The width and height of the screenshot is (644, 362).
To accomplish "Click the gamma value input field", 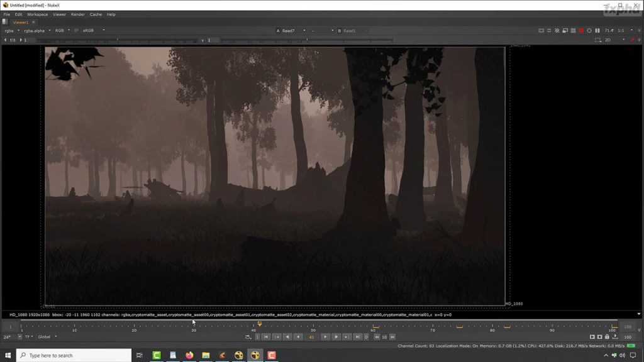I will [x=213, y=40].
